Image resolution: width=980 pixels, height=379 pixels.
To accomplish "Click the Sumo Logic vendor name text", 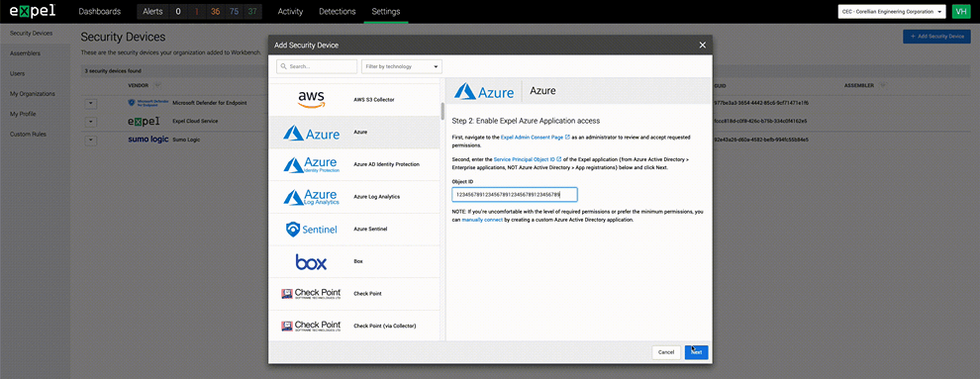I will click(186, 140).
